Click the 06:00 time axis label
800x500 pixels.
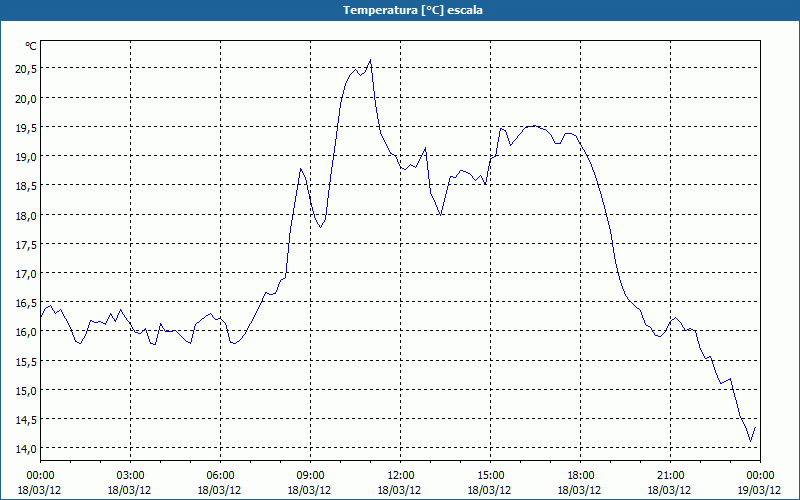[x=220, y=476]
